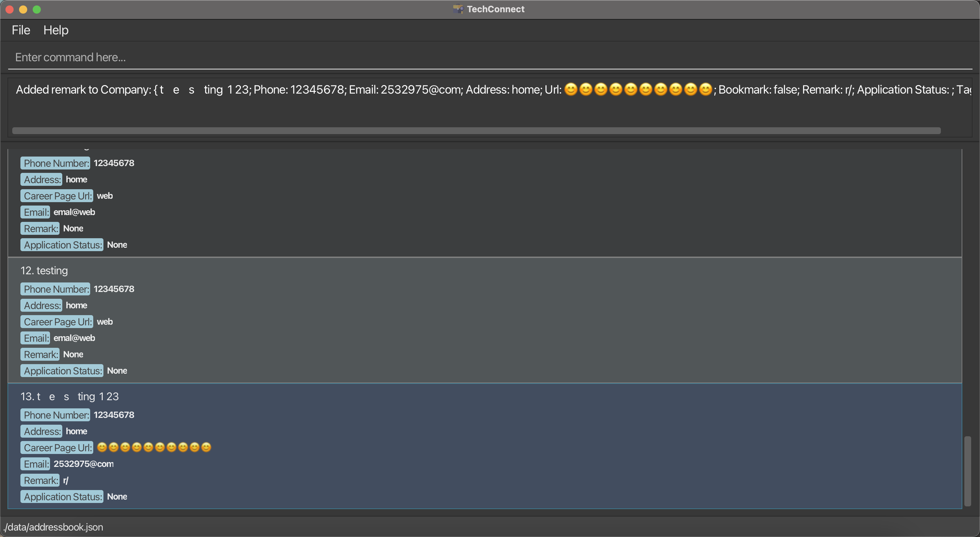Open the Help menu

point(55,30)
